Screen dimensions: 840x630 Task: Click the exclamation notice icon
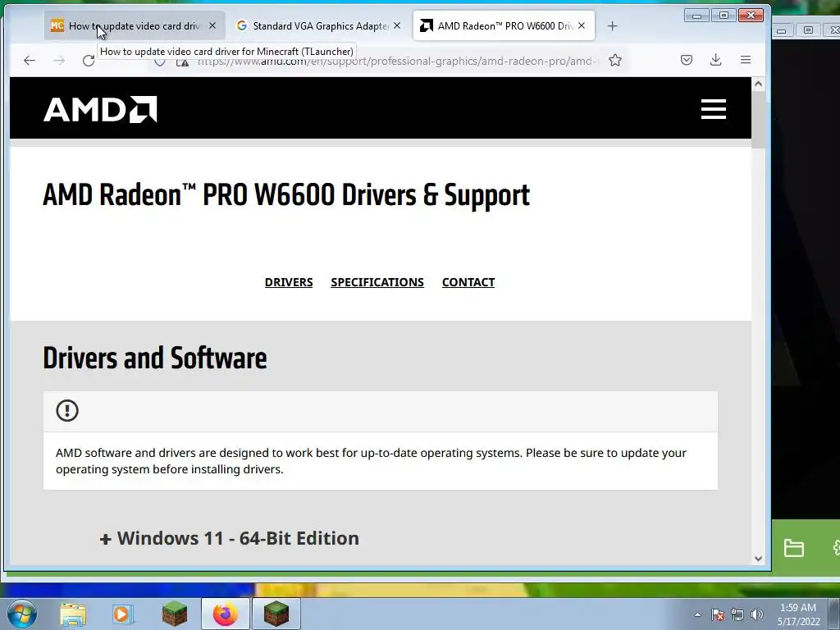coord(67,411)
